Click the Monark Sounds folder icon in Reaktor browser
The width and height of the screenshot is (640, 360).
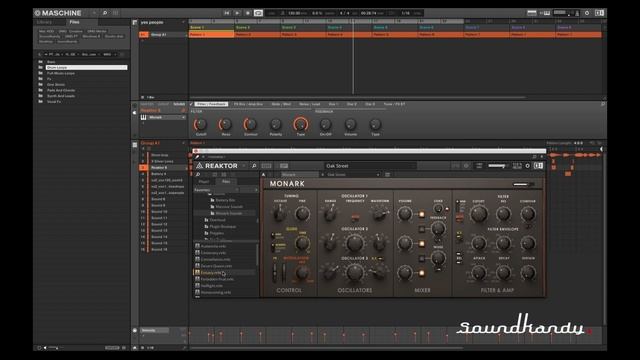pos(212,213)
